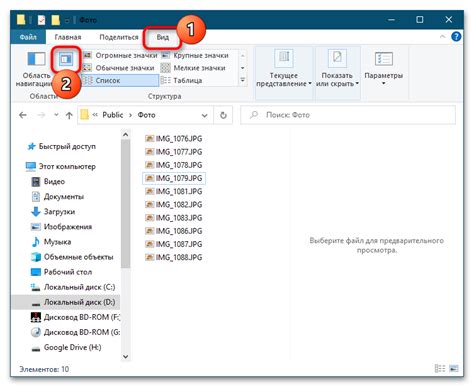Open the Изображения folder
The width and height of the screenshot is (474, 387).
pos(61,227)
